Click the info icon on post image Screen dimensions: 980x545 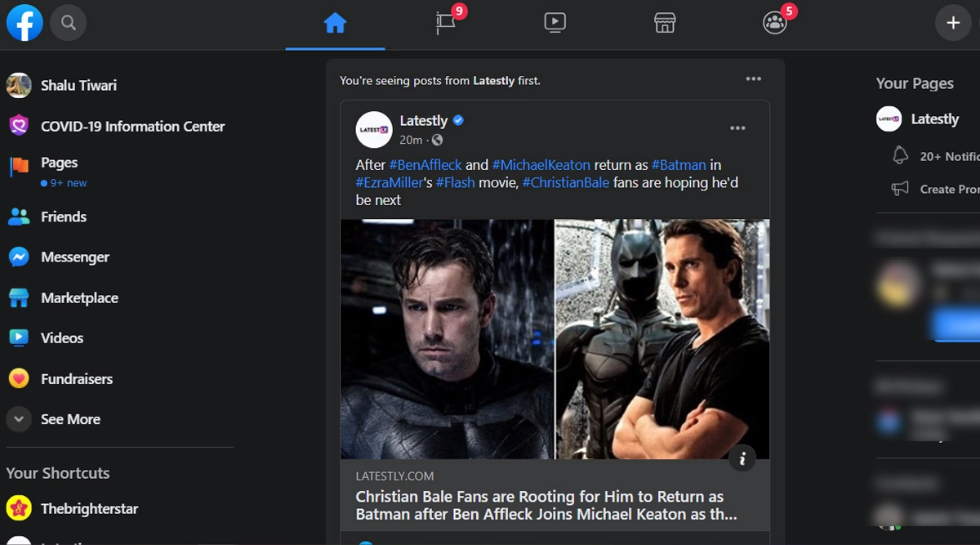coord(742,458)
